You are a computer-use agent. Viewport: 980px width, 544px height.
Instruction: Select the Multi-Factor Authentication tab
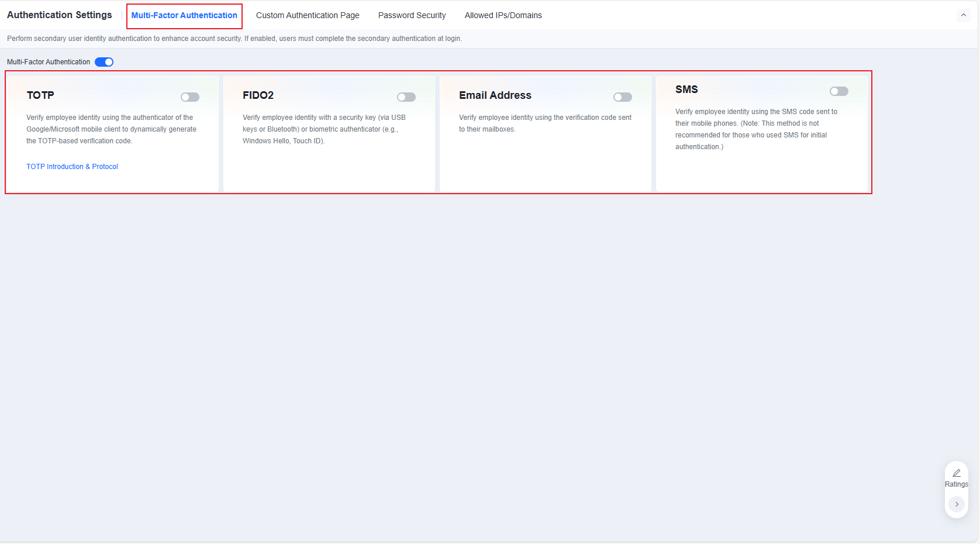click(x=184, y=15)
